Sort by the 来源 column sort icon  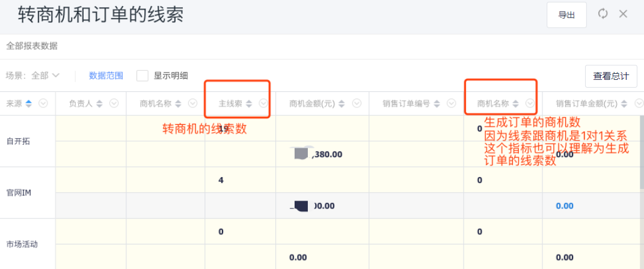tap(28, 103)
